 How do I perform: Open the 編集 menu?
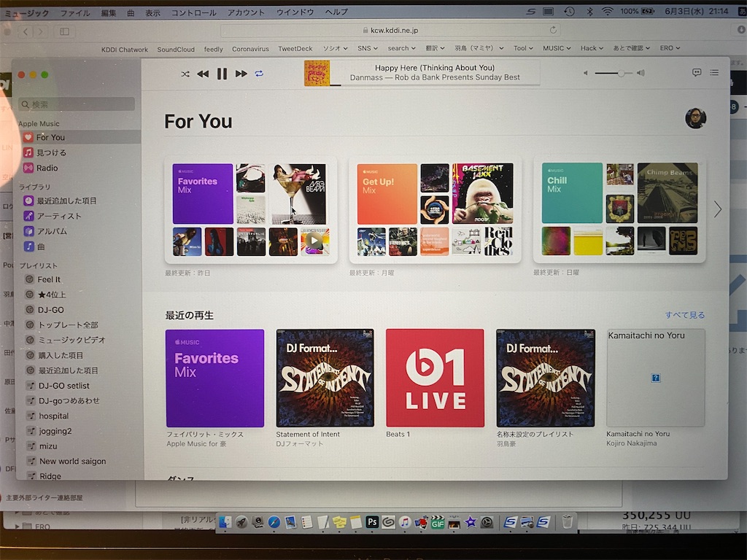pos(109,13)
